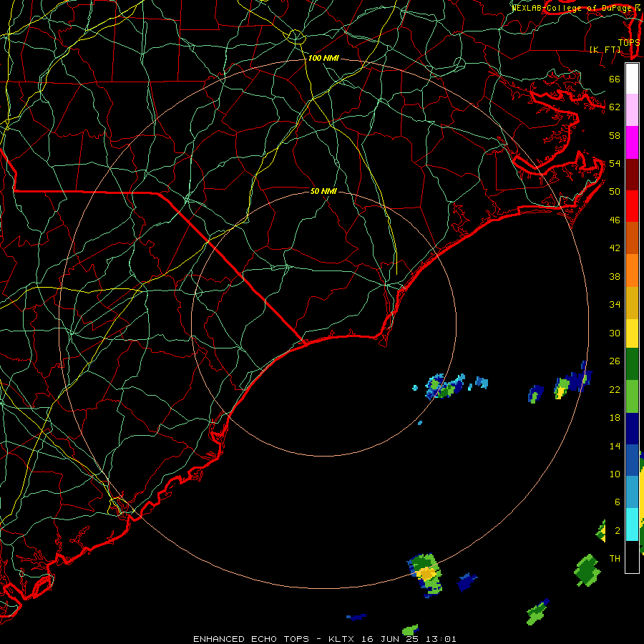Click the dark orange 42 kft legend band
The width and height of the screenshot is (644, 644).
click(632, 238)
